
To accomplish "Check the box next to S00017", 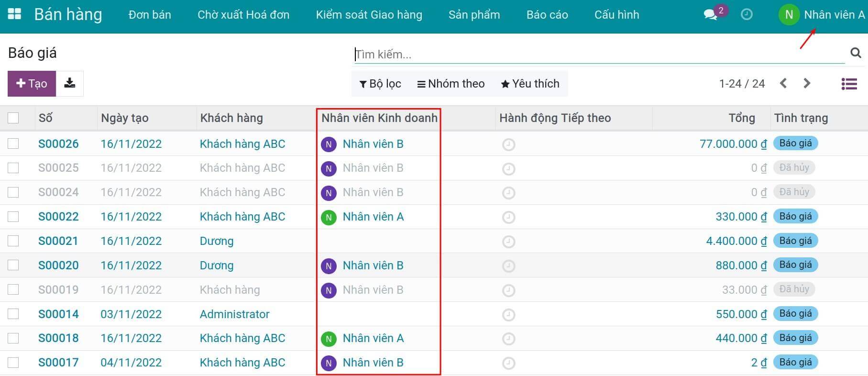I will [x=13, y=362].
